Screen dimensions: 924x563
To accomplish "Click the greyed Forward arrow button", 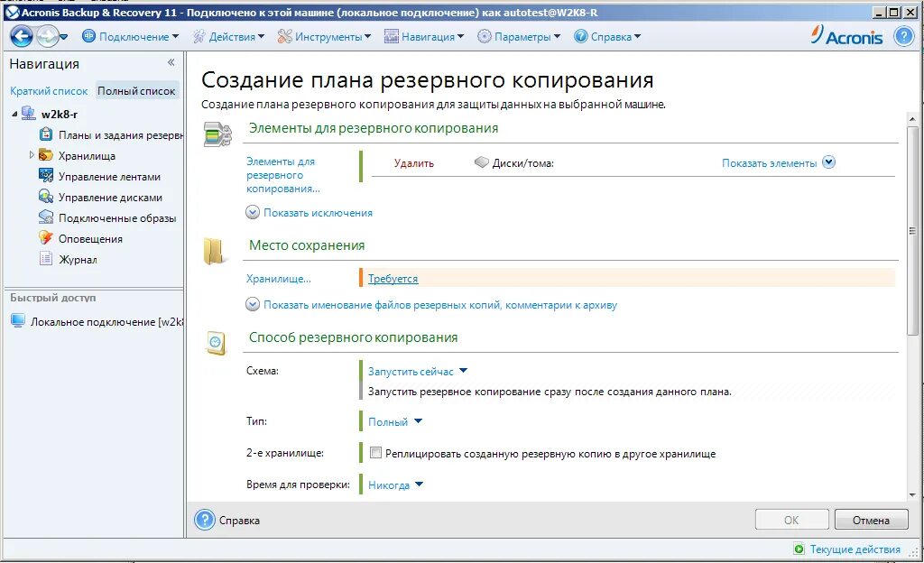I will 46,36.
